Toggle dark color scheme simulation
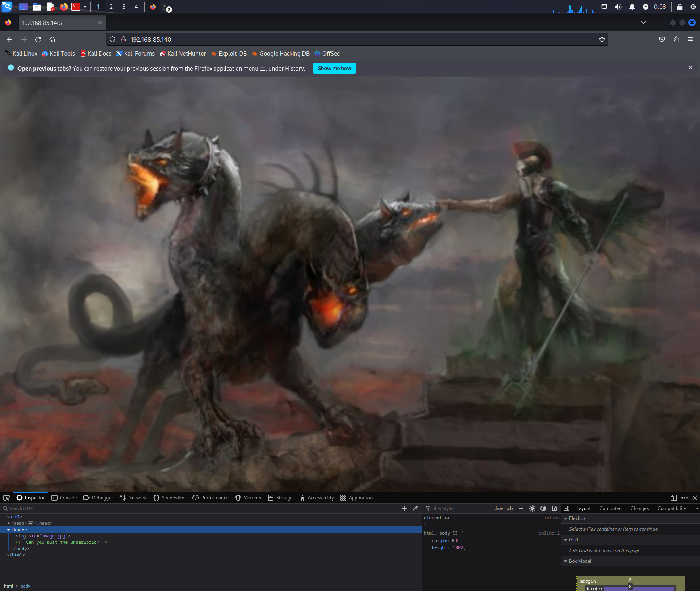Screen dimensions: 700x591 coord(543,508)
